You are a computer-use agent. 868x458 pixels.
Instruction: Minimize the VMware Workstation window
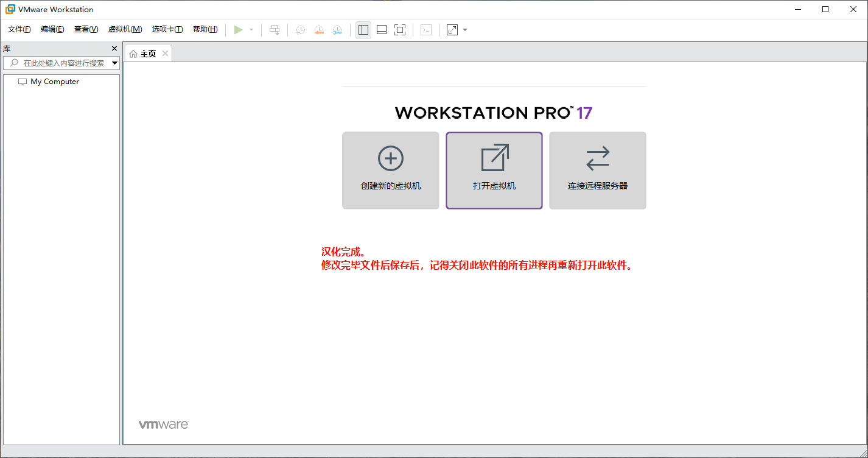[x=798, y=9]
